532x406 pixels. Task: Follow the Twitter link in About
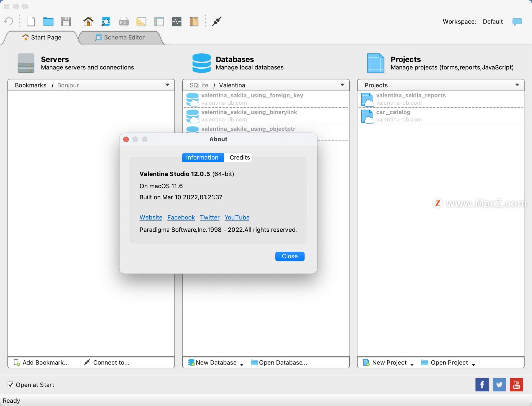[x=210, y=218]
